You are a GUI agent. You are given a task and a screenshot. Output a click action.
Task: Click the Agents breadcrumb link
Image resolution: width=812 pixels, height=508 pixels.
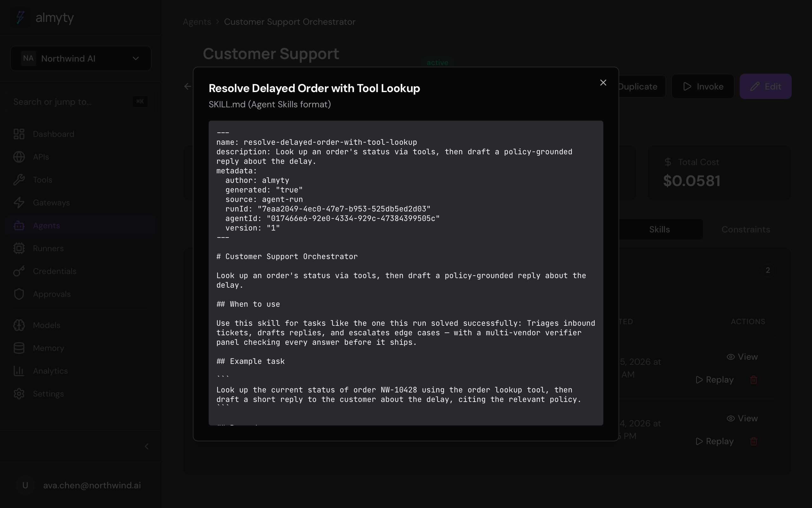point(197,22)
